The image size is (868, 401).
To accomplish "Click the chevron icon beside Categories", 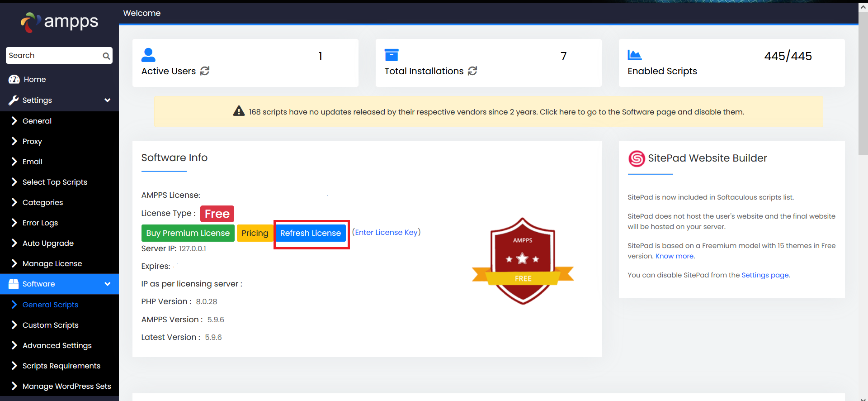I will [14, 202].
